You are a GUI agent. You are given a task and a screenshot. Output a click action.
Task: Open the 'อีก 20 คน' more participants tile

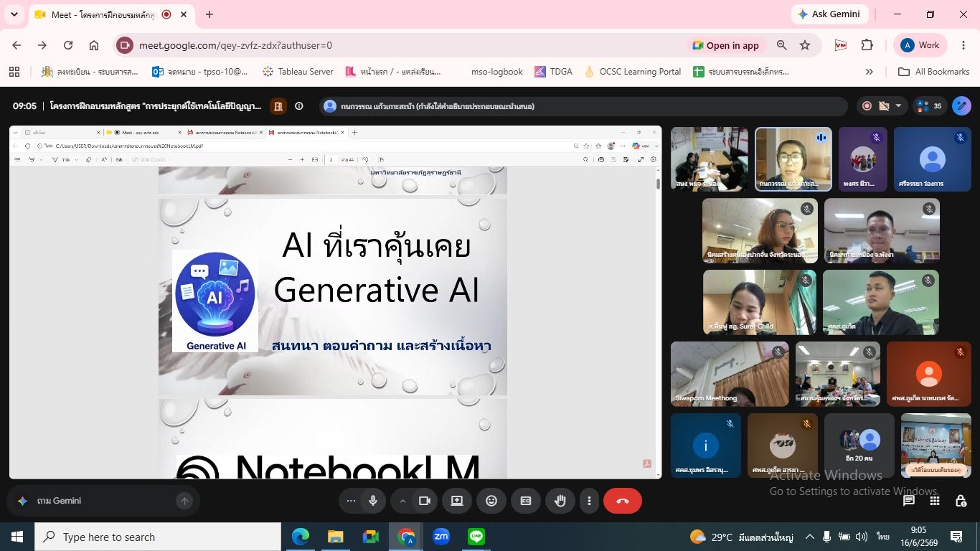point(859,446)
